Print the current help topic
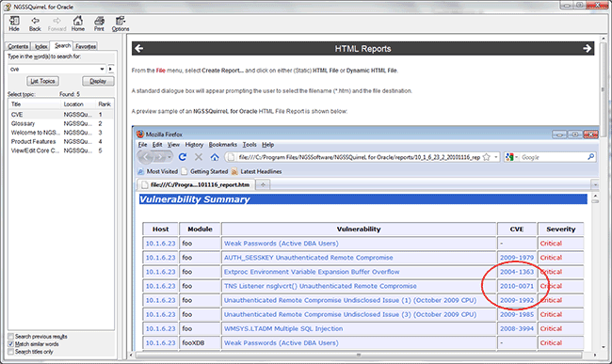The height and width of the screenshot is (364, 612). point(99,24)
